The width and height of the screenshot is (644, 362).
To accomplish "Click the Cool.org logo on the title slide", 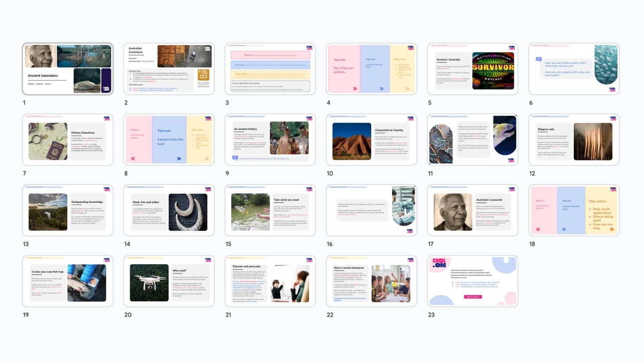I will [x=106, y=89].
